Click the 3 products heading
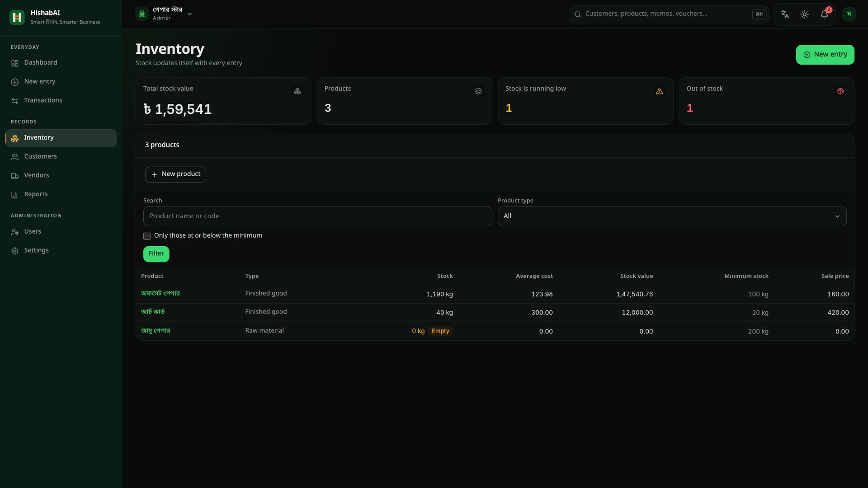868x488 pixels. click(162, 145)
